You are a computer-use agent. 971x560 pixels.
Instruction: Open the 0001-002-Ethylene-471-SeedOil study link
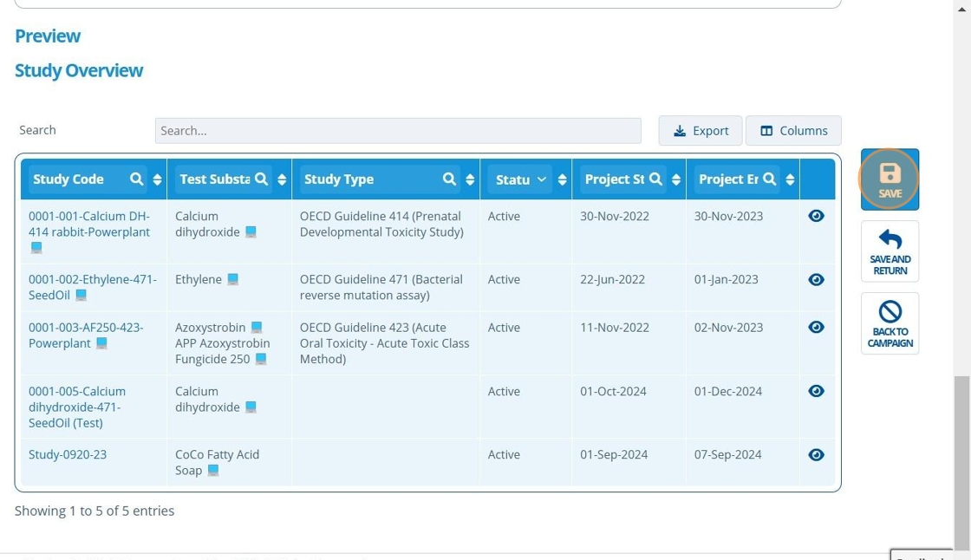pyautogui.click(x=92, y=288)
